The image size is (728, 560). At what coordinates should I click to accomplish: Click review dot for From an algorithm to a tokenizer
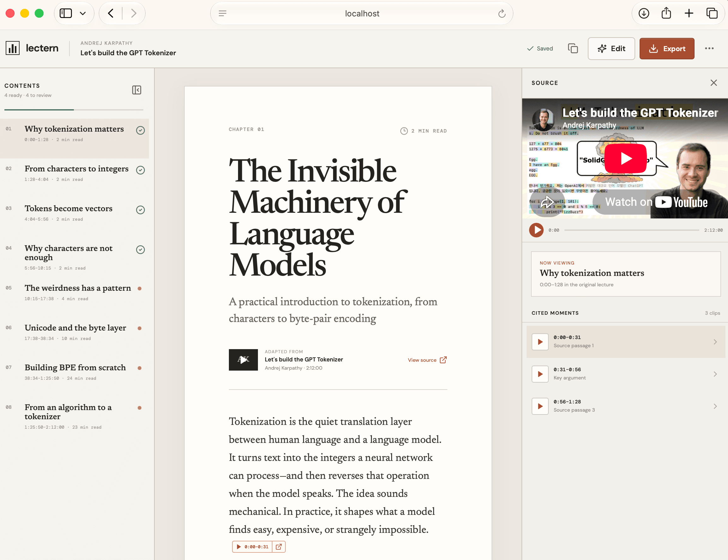140,408
